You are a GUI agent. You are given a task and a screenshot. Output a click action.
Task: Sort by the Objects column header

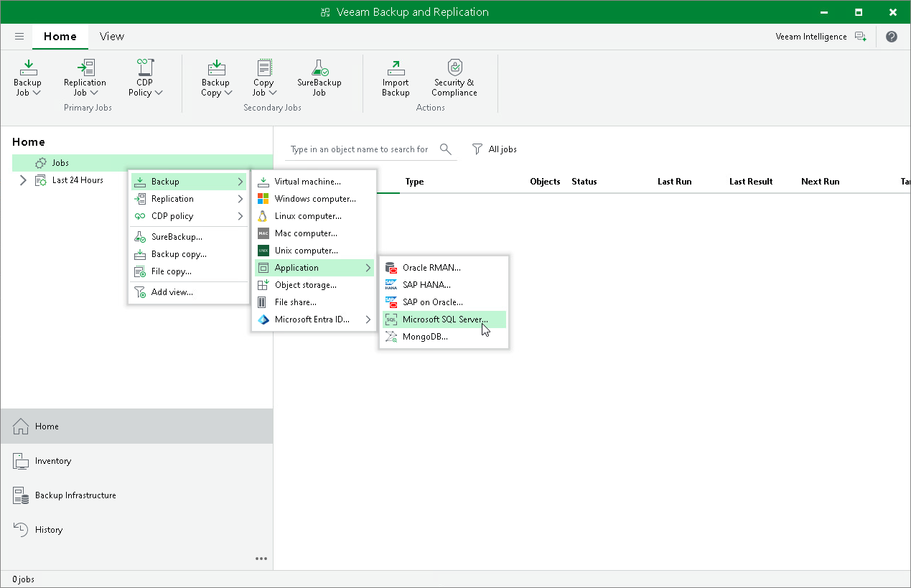pos(545,182)
